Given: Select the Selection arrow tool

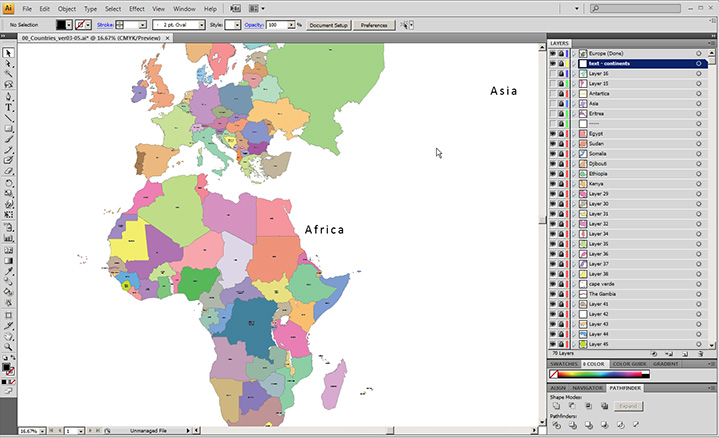Looking at the screenshot, I should [x=8, y=52].
